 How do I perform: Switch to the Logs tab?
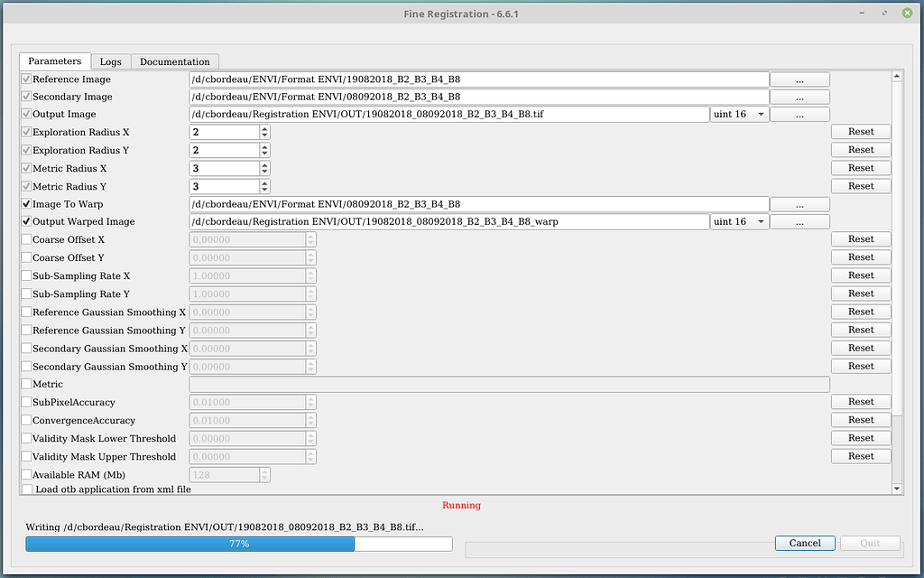[110, 61]
